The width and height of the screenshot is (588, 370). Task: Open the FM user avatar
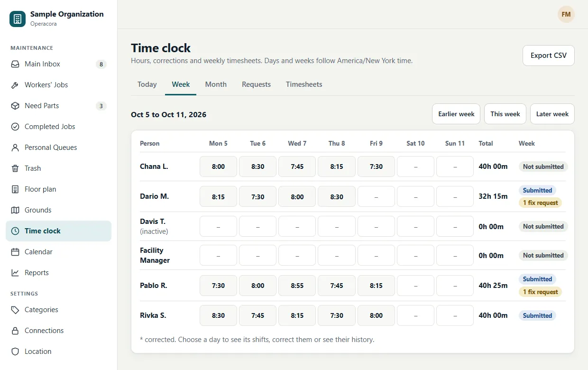[x=566, y=14]
